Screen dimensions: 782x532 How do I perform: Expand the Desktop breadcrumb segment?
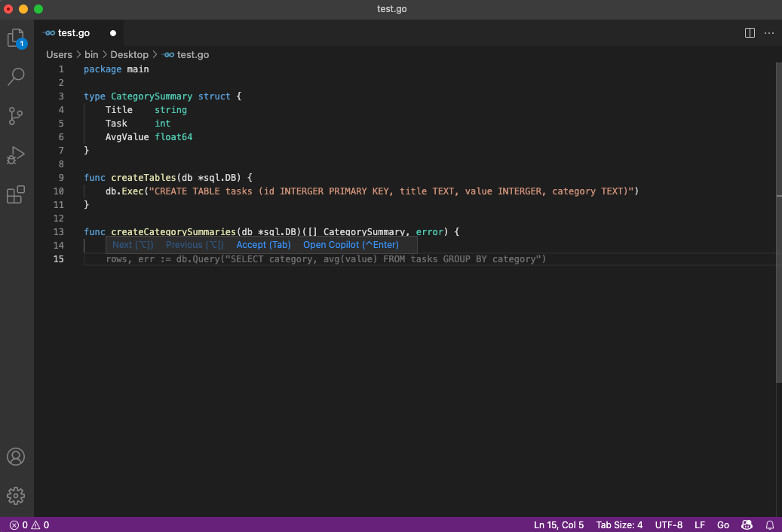point(130,55)
